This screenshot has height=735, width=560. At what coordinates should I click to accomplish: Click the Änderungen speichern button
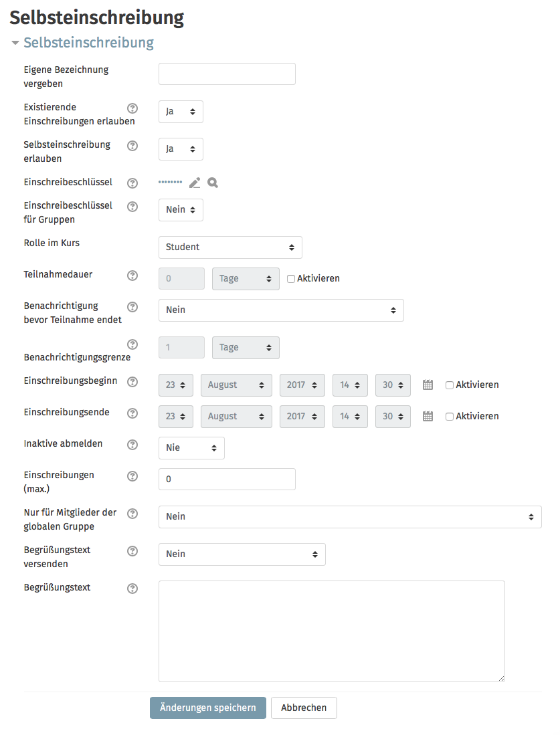pyautogui.click(x=208, y=708)
